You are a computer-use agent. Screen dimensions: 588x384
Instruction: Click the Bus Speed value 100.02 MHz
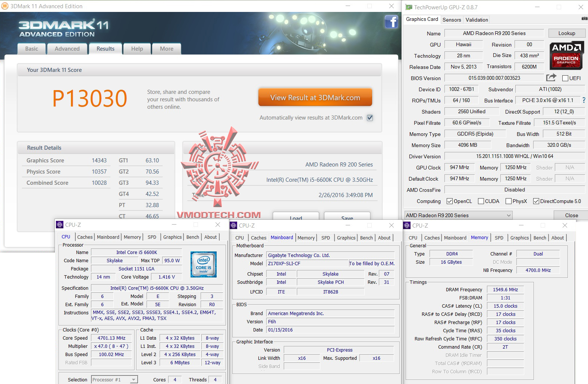(111, 355)
